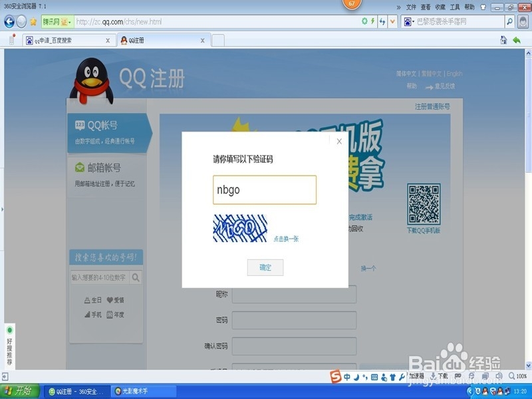Choose the 年度 number category

[x=115, y=315]
